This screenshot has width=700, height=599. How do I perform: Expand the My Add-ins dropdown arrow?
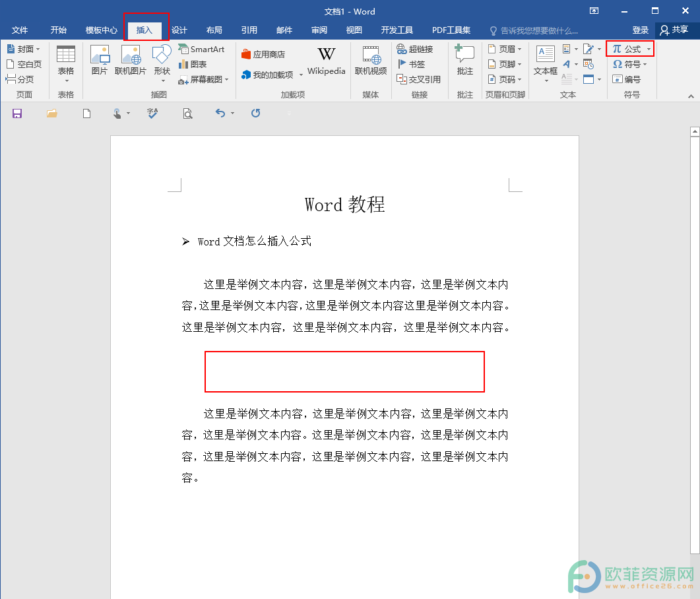pyautogui.click(x=301, y=75)
